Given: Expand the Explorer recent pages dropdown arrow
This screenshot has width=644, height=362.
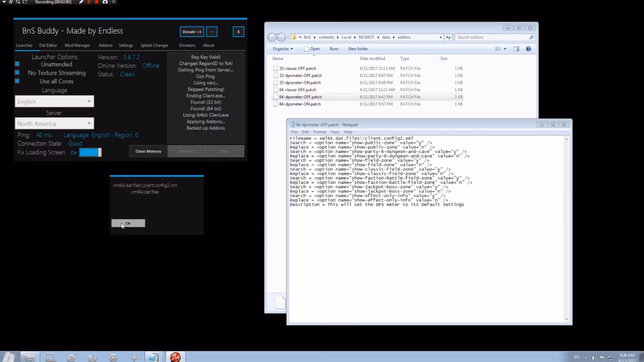Looking at the screenshot, I should (x=289, y=37).
